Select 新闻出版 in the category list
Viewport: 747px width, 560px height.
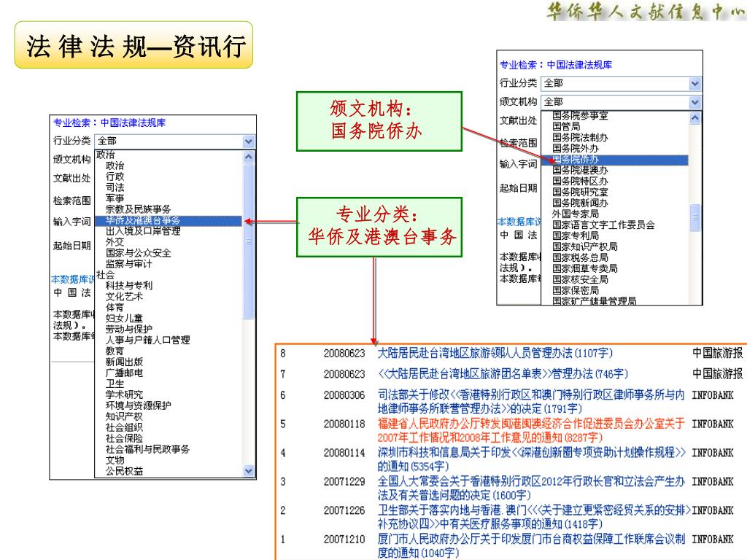124,362
